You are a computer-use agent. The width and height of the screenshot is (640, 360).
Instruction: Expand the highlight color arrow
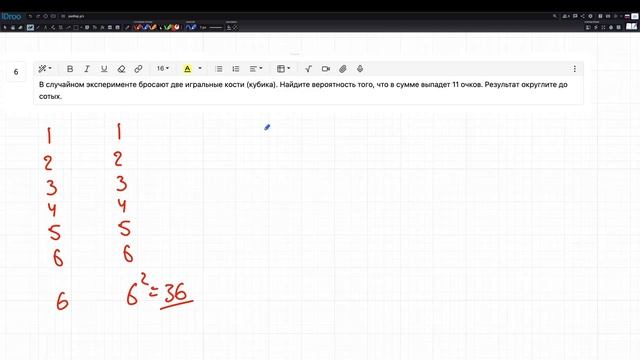(200, 69)
